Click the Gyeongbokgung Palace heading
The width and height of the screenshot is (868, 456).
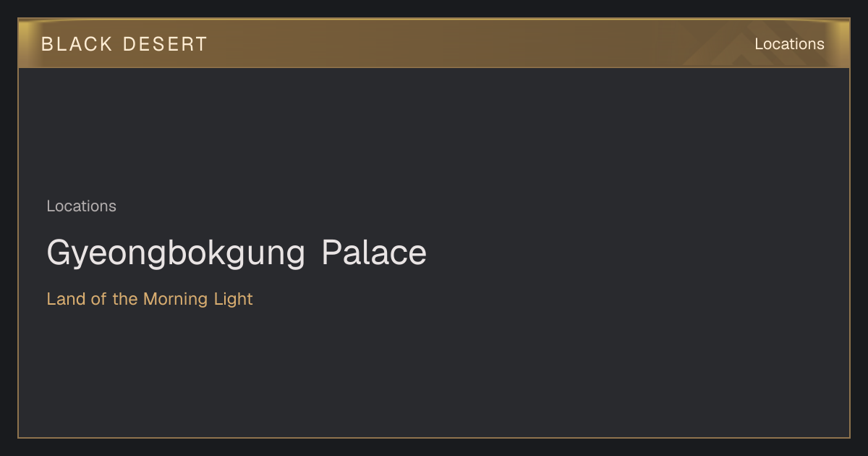pyautogui.click(x=237, y=254)
